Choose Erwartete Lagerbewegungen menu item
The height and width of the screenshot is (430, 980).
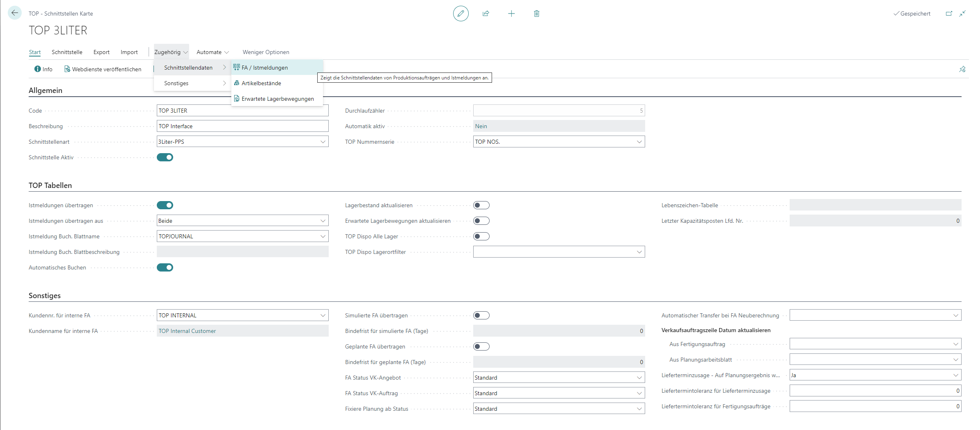pos(277,99)
